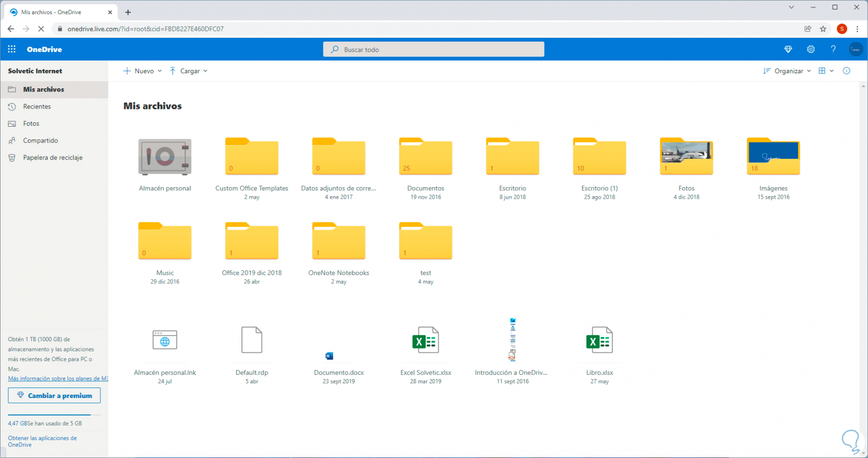Open the Más información sobre los planes link

58,379
